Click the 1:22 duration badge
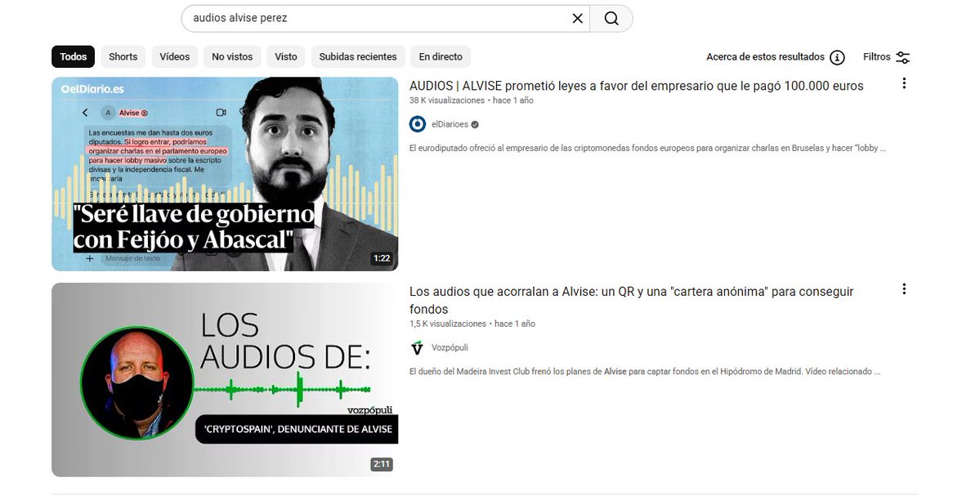Screen dimensions: 980x500 (x=381, y=258)
